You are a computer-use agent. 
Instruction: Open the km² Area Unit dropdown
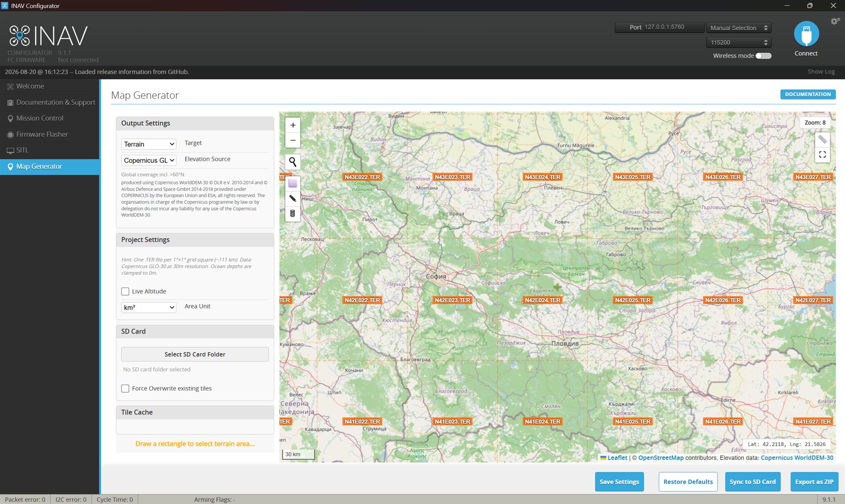(149, 307)
